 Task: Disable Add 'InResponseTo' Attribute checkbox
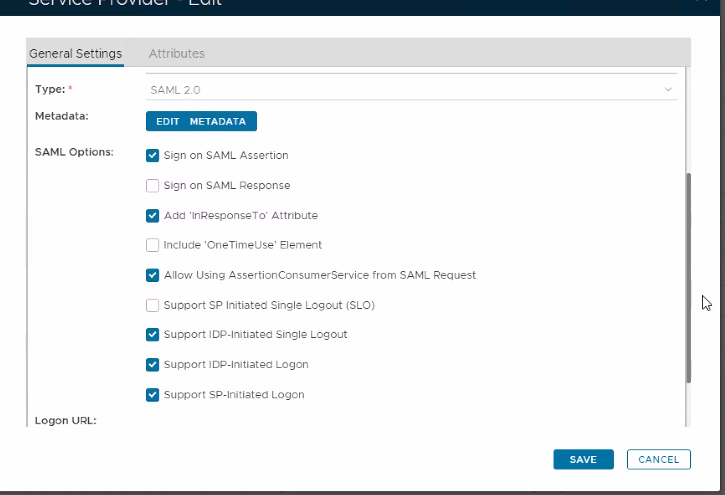coord(153,215)
